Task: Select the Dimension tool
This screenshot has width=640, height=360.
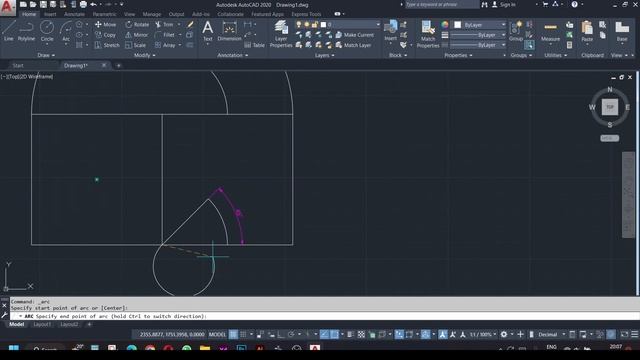Action: point(229,31)
